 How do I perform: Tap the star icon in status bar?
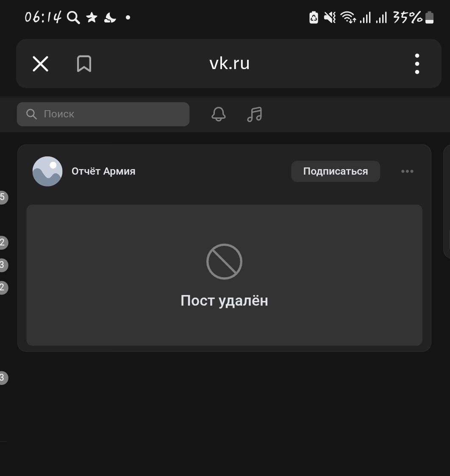[x=92, y=18]
